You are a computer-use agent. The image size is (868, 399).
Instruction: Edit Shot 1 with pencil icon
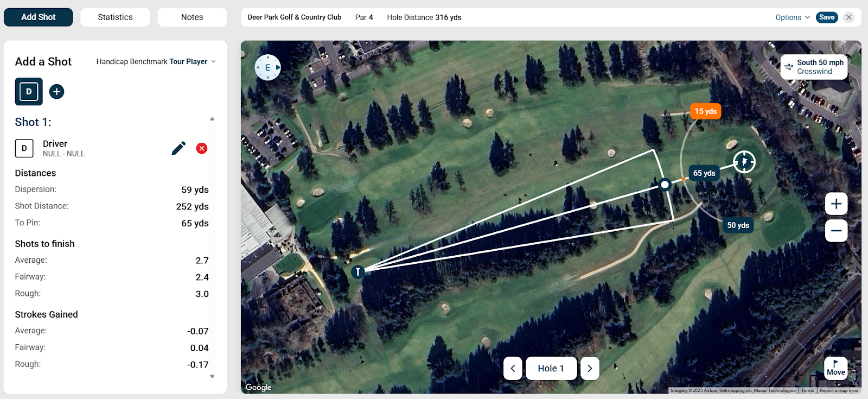(178, 148)
